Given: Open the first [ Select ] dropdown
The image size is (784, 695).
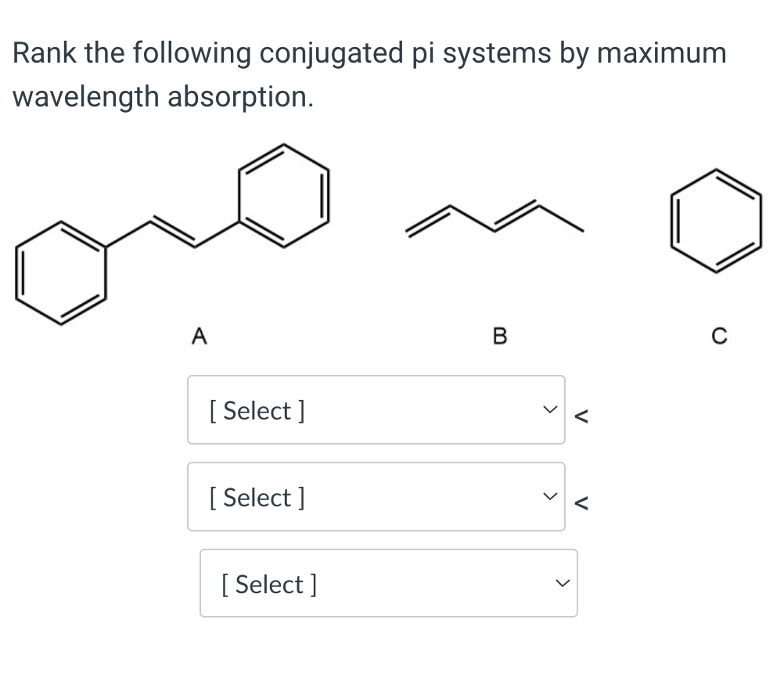Looking at the screenshot, I should point(376,410).
